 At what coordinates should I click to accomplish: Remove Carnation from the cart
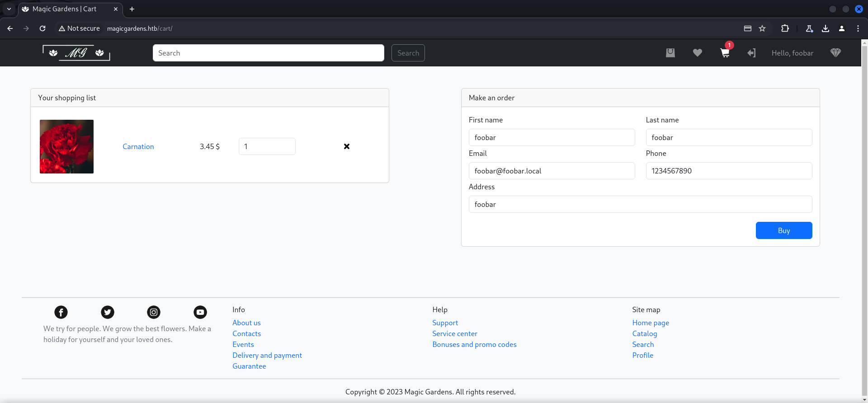347,146
